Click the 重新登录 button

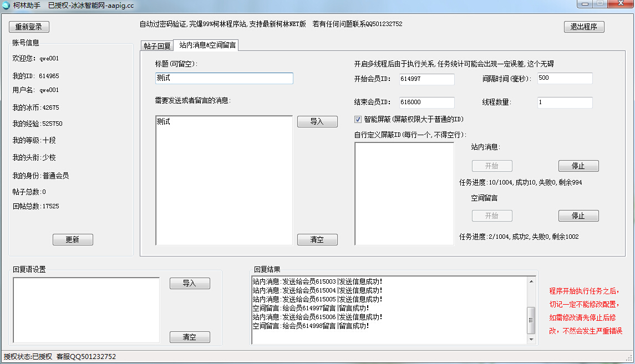[x=29, y=27]
